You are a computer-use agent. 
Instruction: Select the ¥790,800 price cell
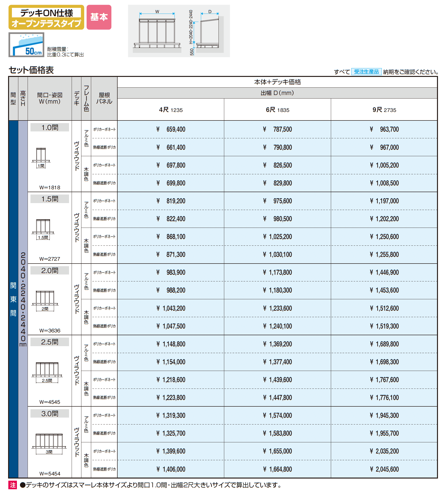coord(277,147)
